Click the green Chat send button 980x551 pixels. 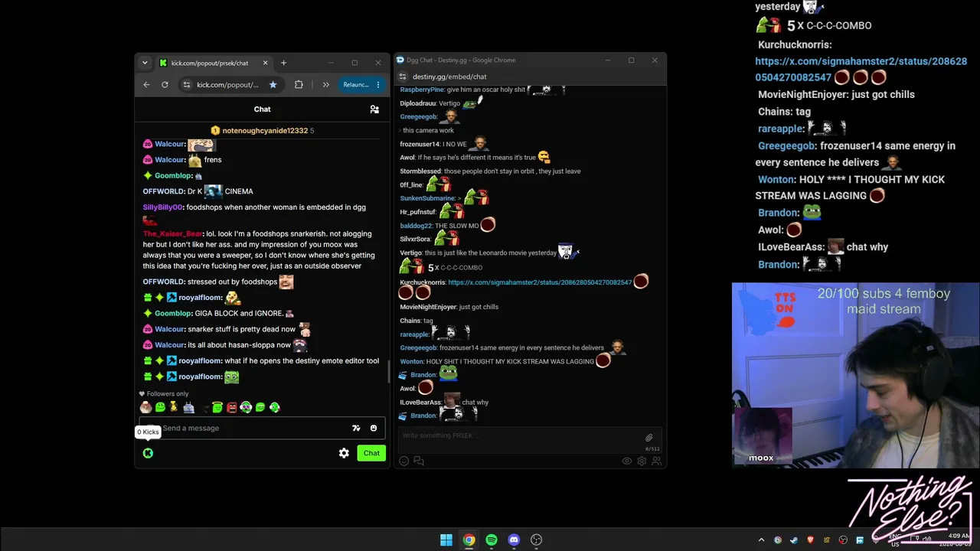371,453
